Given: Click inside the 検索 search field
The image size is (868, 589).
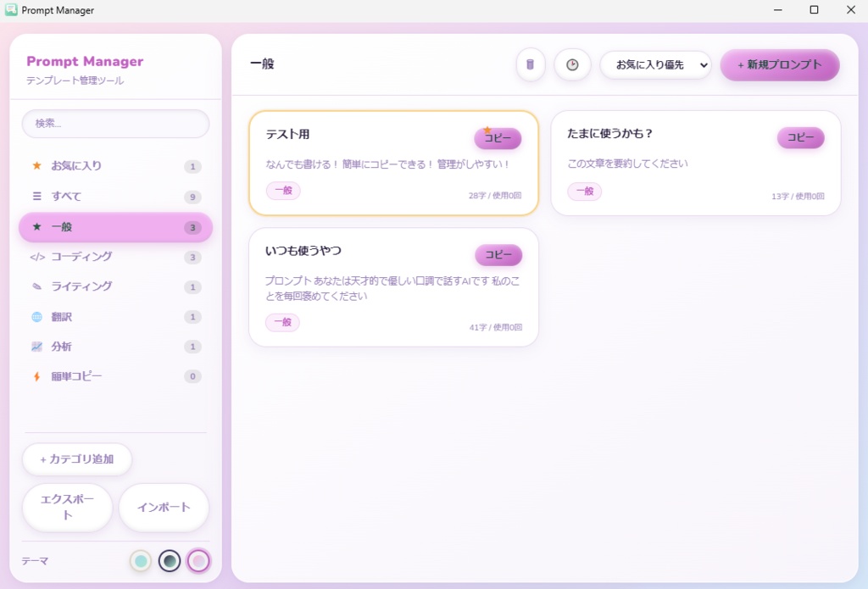Looking at the screenshot, I should coord(114,124).
